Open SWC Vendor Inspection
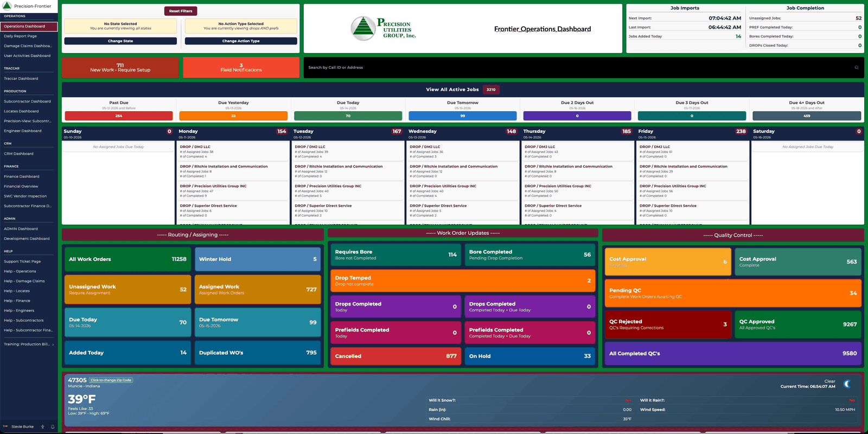The image size is (868, 434). click(29, 196)
